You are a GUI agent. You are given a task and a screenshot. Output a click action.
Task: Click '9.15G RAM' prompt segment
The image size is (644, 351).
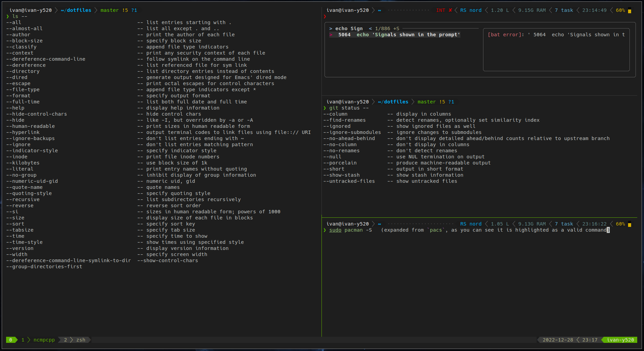click(532, 10)
